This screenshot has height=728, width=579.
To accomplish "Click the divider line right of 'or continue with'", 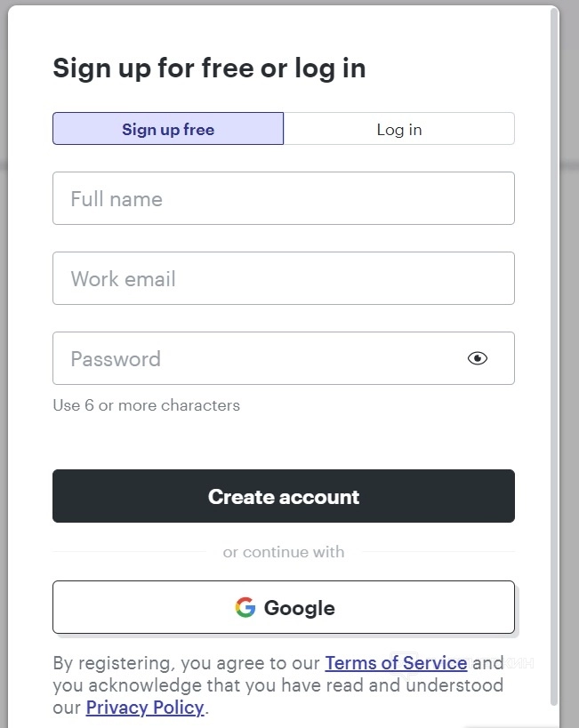I will pos(438,552).
